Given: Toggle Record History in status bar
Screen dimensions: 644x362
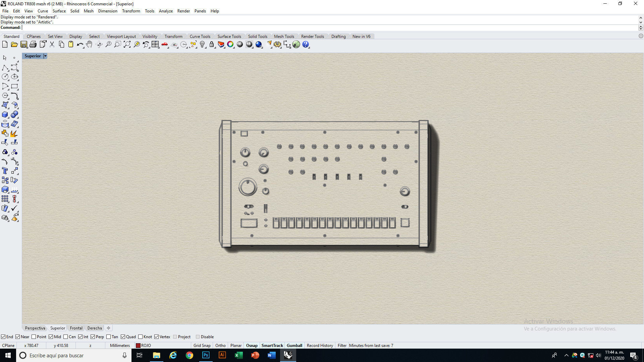Looking at the screenshot, I should click(x=320, y=346).
